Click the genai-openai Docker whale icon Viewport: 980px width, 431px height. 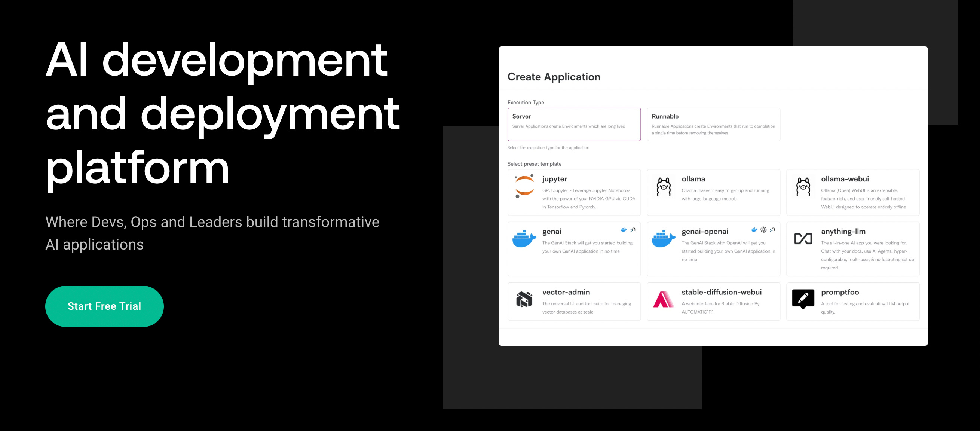pyautogui.click(x=664, y=239)
